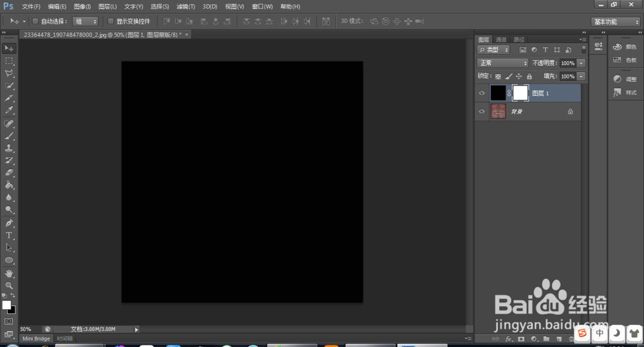Enable the 自动选择 checkbox
The image size is (644, 347).
click(x=35, y=21)
